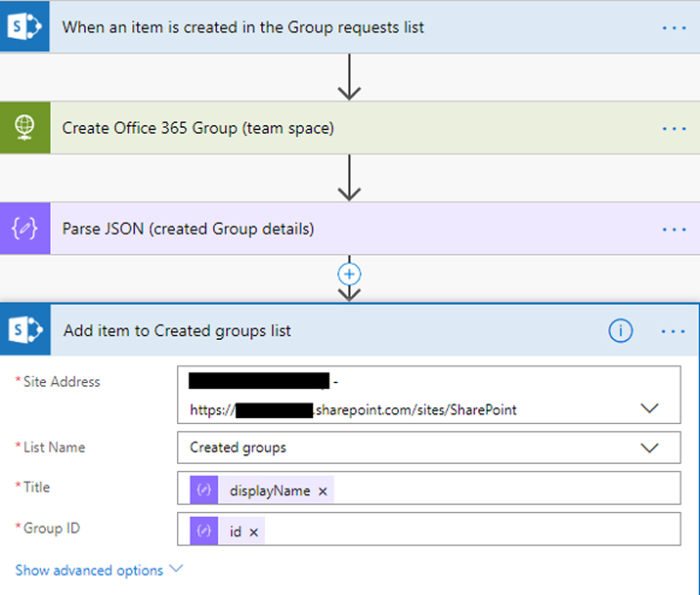Screen dimensions: 700x595
Task: Open the ellipsis menu of the trigger step
Action: (675, 27)
